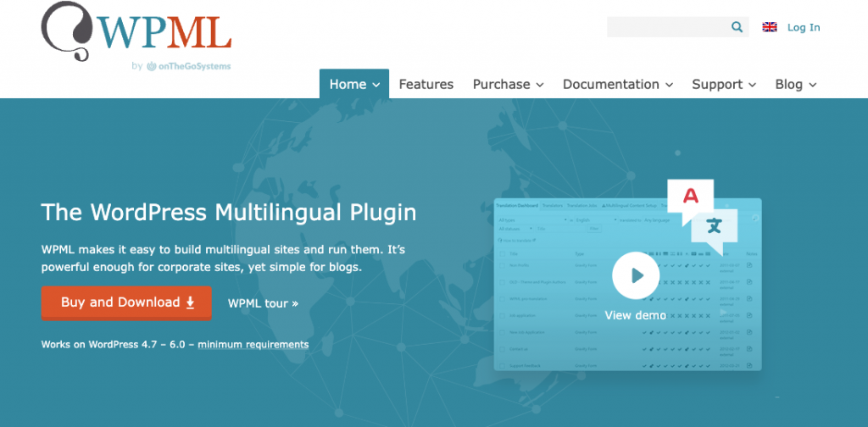Click the search magnifier icon
The image size is (868, 427).
point(737,27)
